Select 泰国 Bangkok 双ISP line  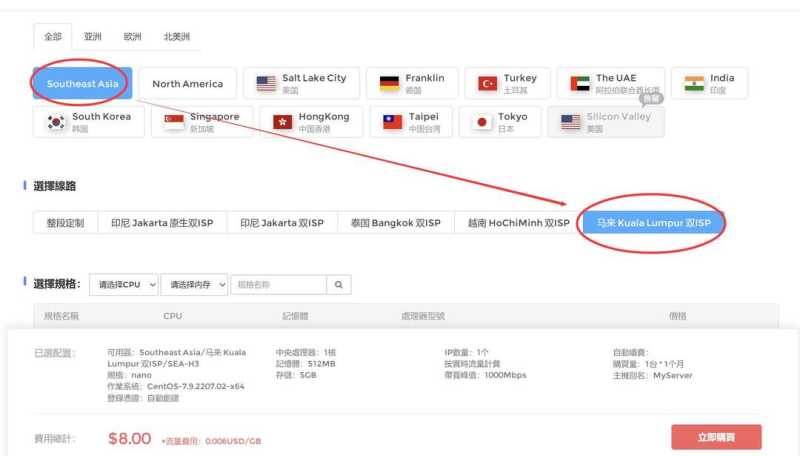tap(395, 223)
